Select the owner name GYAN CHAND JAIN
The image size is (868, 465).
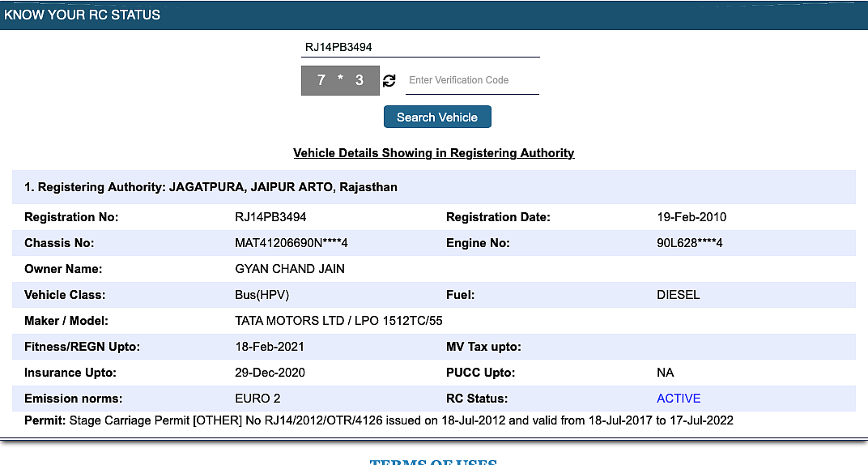point(290,269)
